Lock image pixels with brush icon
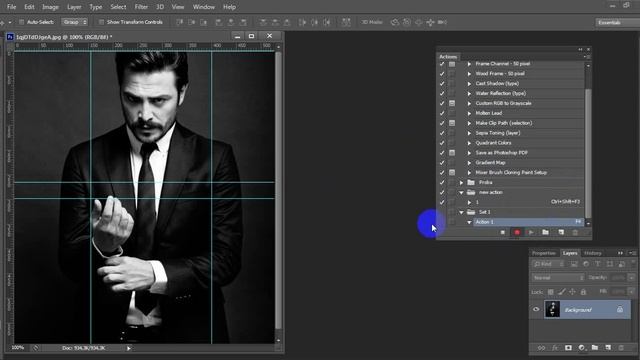This screenshot has width=640, height=360. (x=562, y=291)
